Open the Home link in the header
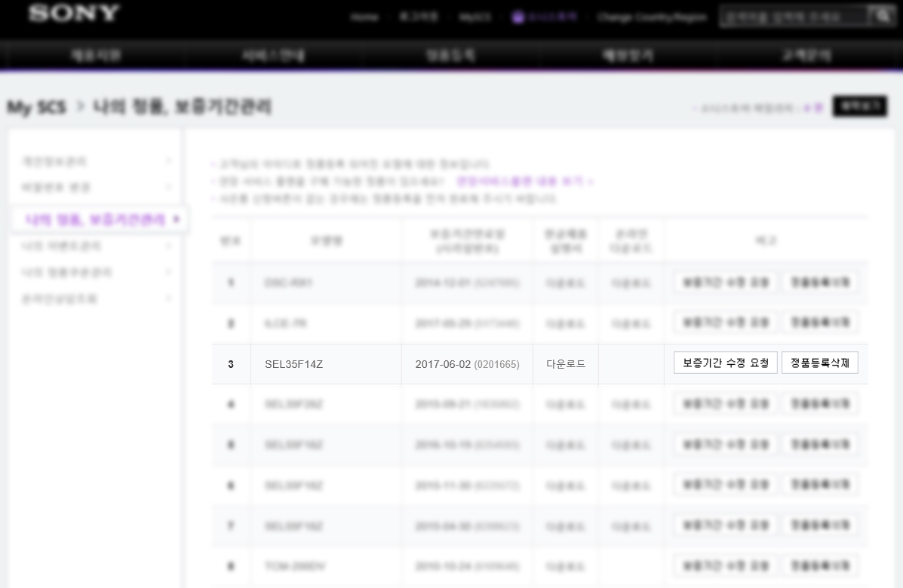The image size is (903, 588). click(x=364, y=17)
